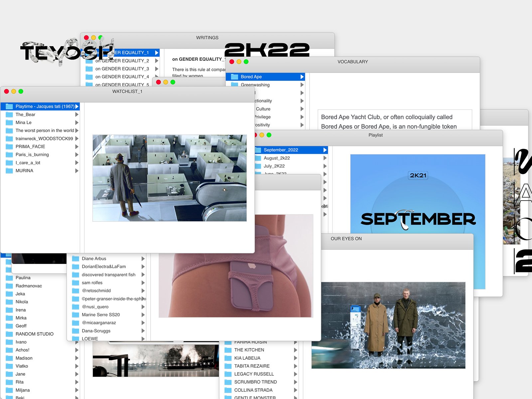Click the LEGACY RUSSELL folder icon

click(228, 374)
